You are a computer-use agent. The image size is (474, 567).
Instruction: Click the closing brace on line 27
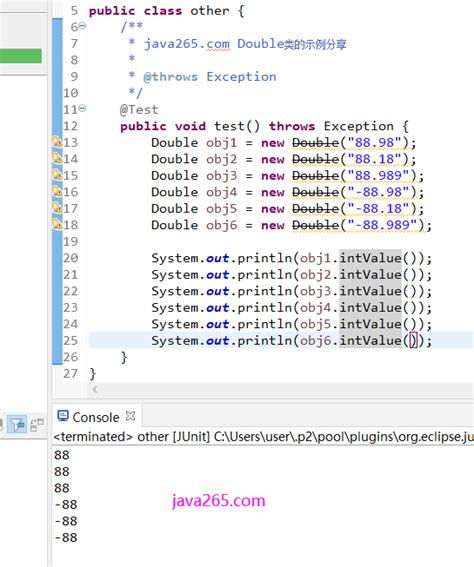[93, 374]
